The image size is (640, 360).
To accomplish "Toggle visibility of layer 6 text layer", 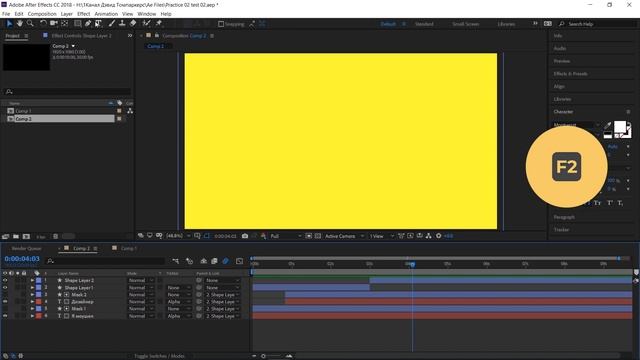I will coord(5,316).
